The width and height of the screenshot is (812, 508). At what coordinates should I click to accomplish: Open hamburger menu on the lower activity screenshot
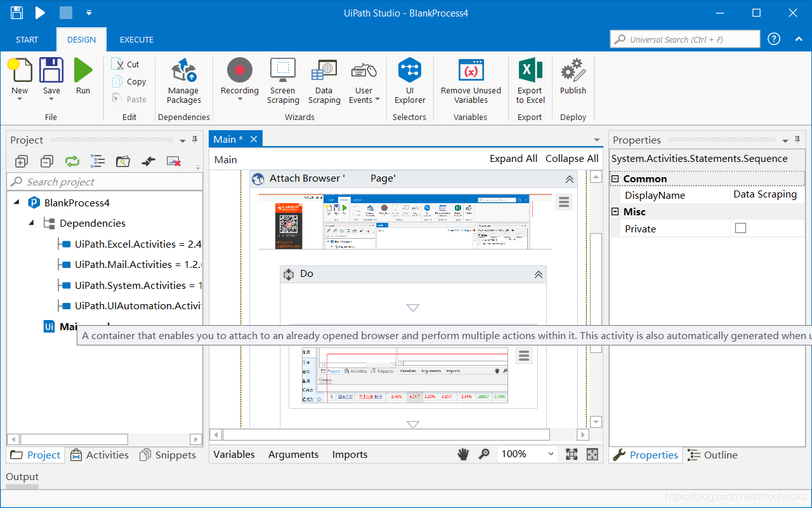[x=523, y=356]
